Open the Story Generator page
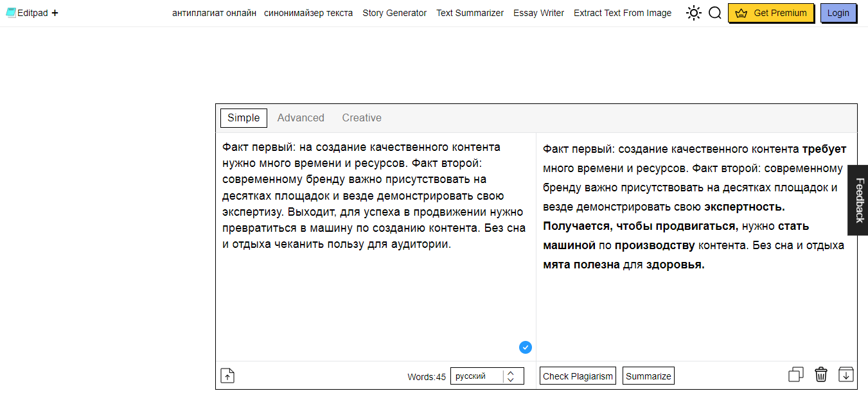 pyautogui.click(x=394, y=13)
